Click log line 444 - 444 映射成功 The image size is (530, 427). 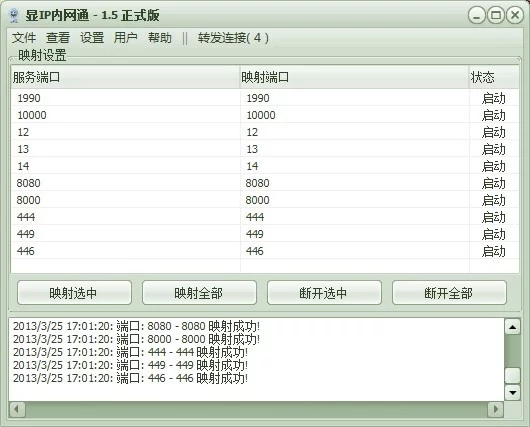[x=130, y=352]
